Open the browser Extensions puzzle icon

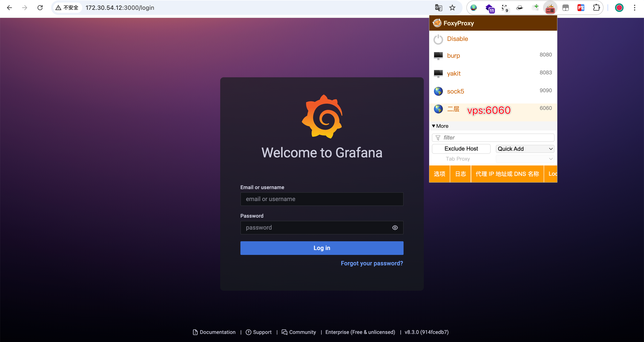coord(596,8)
